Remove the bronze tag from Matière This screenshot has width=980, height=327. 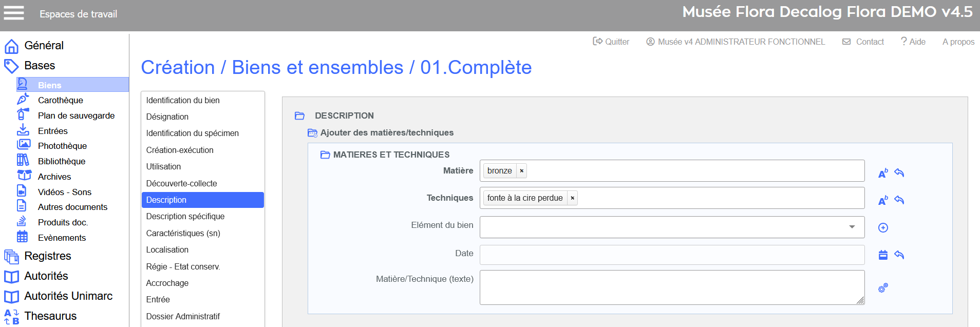[x=521, y=171]
